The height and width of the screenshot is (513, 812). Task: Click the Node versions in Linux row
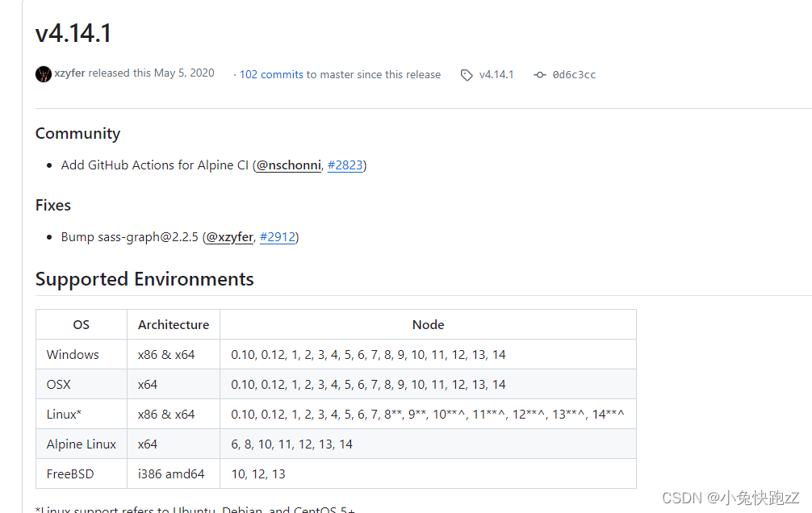429,414
